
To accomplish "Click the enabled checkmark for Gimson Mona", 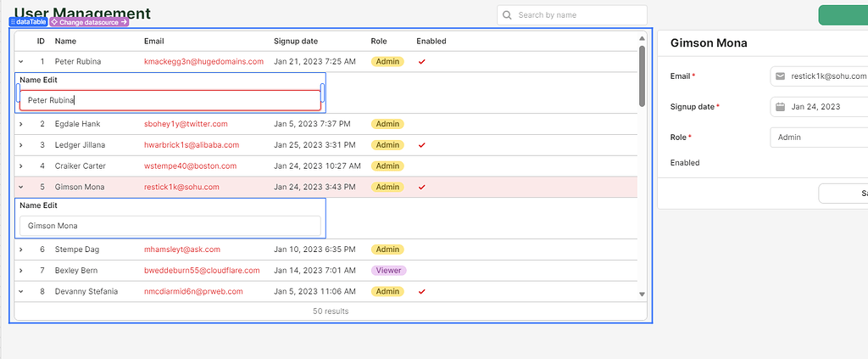I will (x=421, y=187).
